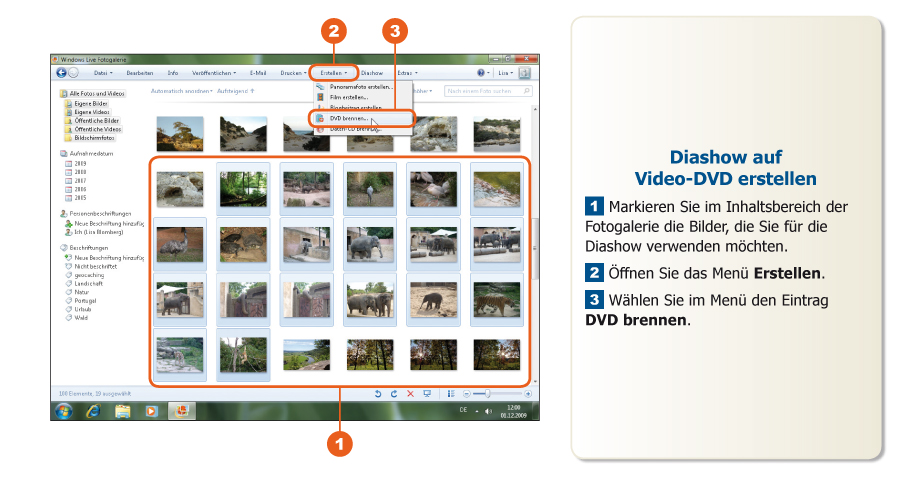900x480 pixels.
Task: Launch Internet Explorer from the taskbar
Action: (93, 411)
